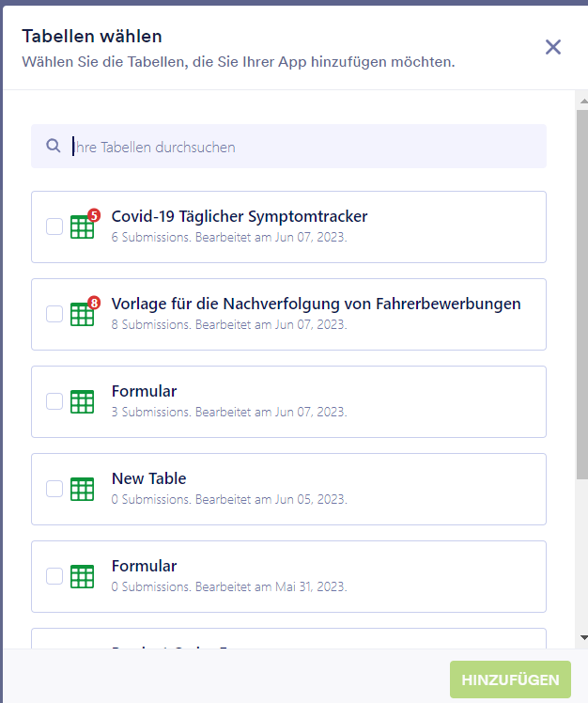Viewport: 588px width, 703px height.
Task: Select checkbox for Formular with 3 submissions
Action: pos(54,401)
